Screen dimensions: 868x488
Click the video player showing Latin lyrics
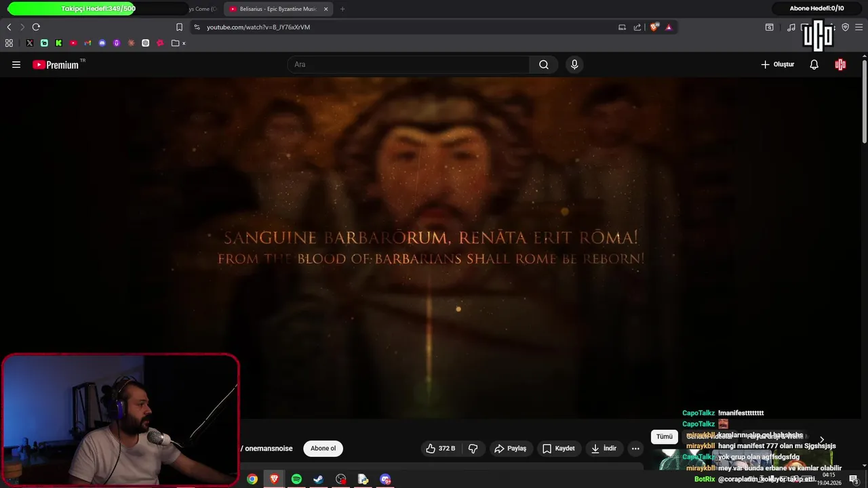point(431,247)
